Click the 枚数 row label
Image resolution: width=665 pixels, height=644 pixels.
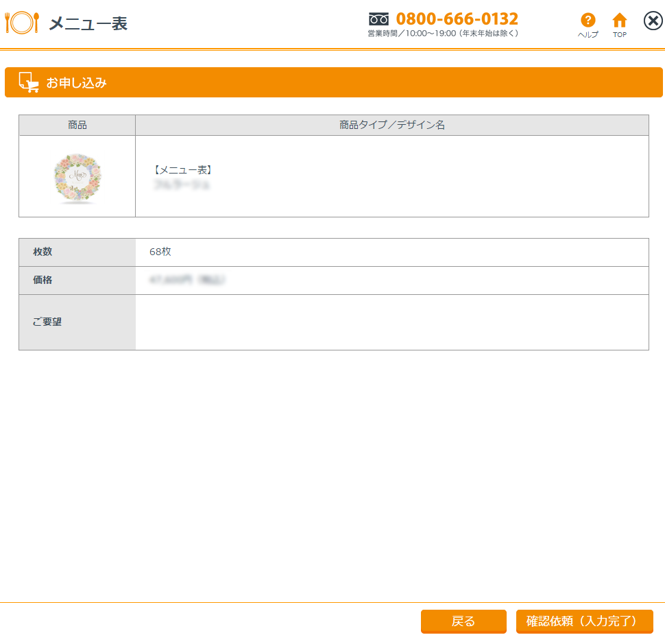coord(43,252)
